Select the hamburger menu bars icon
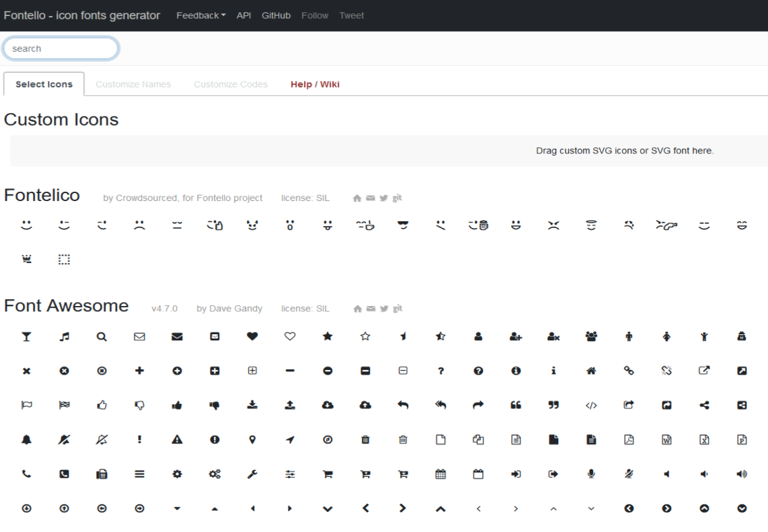Image resolution: width=768 pixels, height=532 pixels. tap(140, 473)
